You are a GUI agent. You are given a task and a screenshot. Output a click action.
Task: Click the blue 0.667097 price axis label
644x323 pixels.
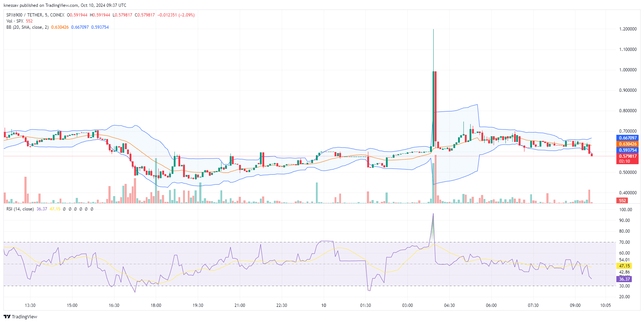coord(627,138)
